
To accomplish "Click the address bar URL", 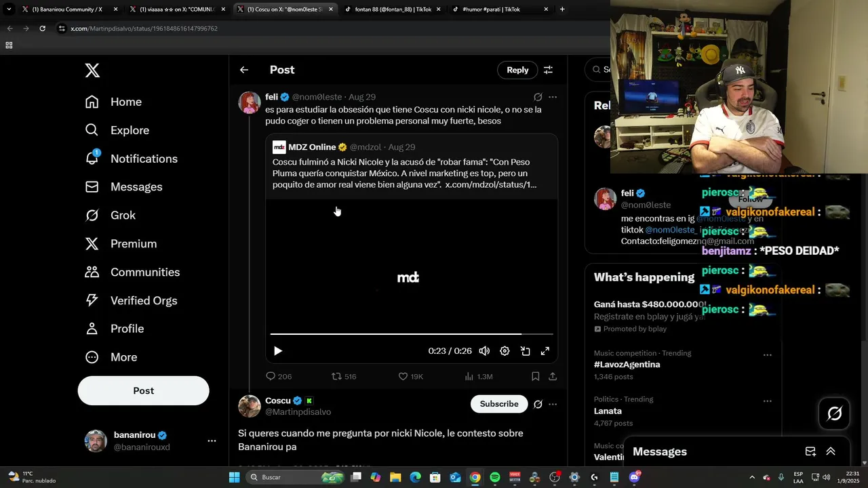I will [144, 28].
